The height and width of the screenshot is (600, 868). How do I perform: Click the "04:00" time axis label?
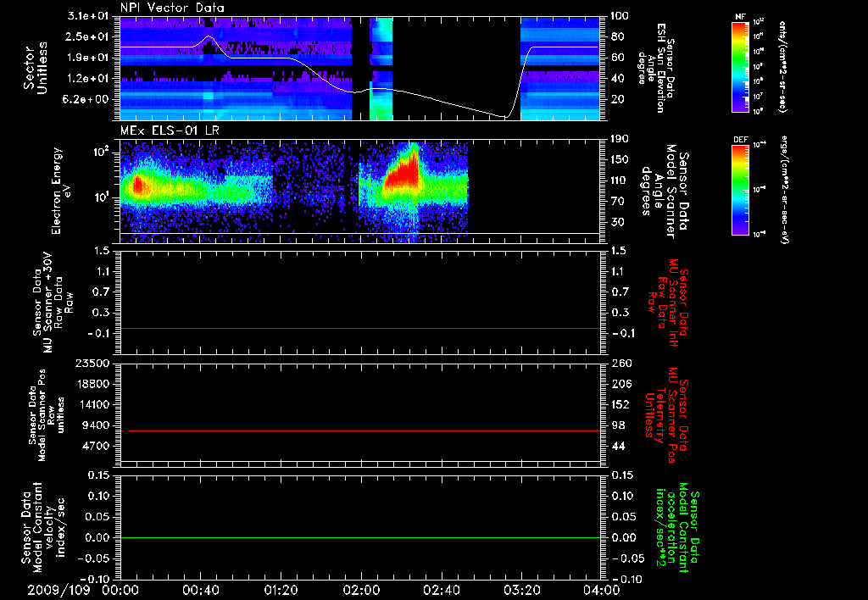[601, 590]
